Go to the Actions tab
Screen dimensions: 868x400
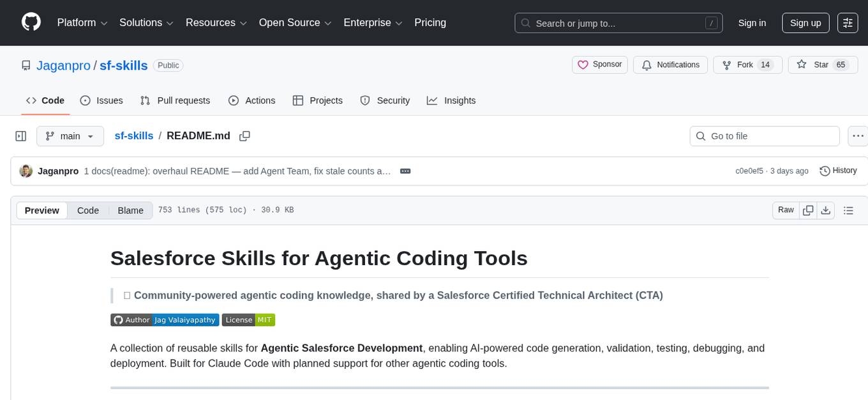pos(251,100)
